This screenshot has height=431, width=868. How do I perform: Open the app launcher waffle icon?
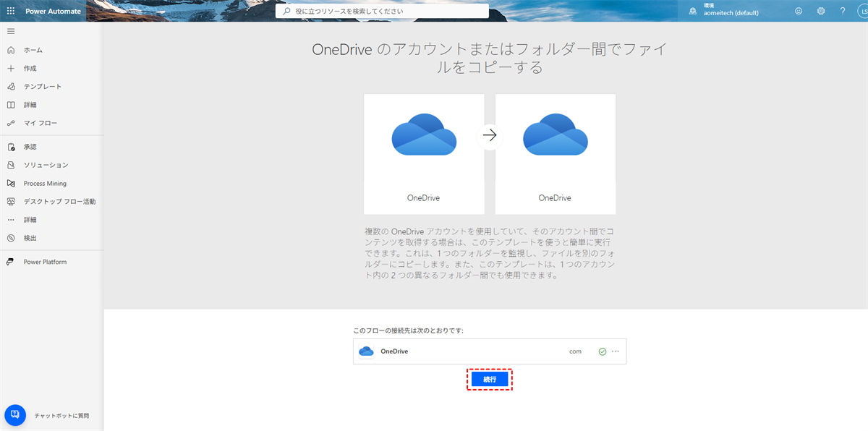tap(10, 11)
